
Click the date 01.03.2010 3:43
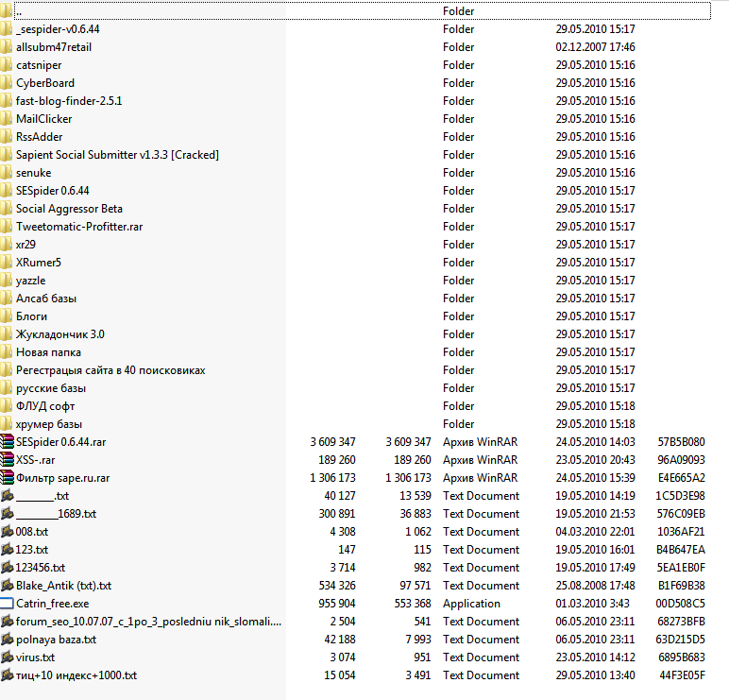coord(592,604)
